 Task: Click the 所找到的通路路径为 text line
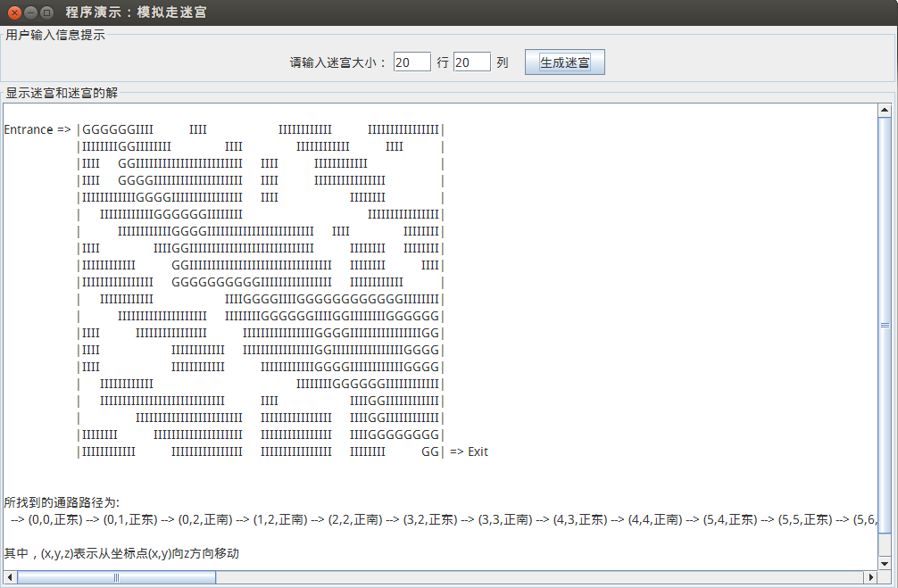point(62,503)
